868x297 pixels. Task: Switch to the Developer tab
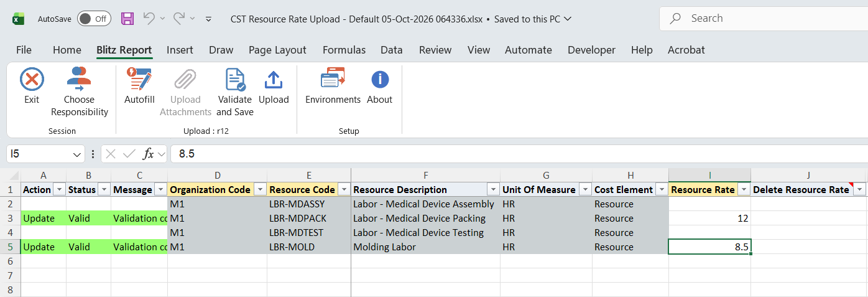coord(591,50)
